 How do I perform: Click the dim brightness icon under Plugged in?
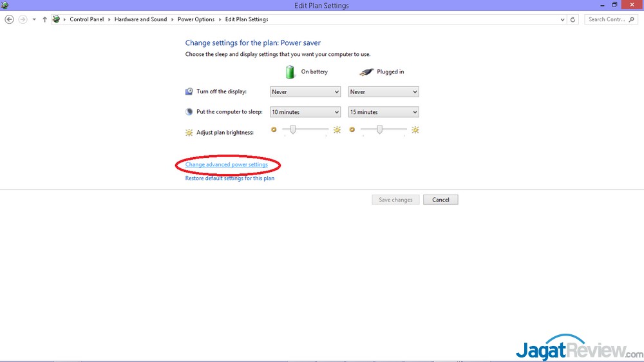352,130
